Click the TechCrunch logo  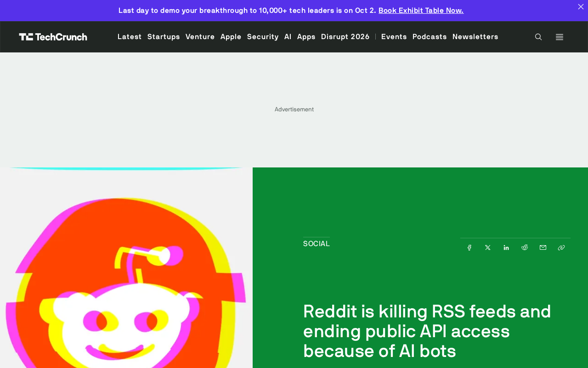click(53, 37)
